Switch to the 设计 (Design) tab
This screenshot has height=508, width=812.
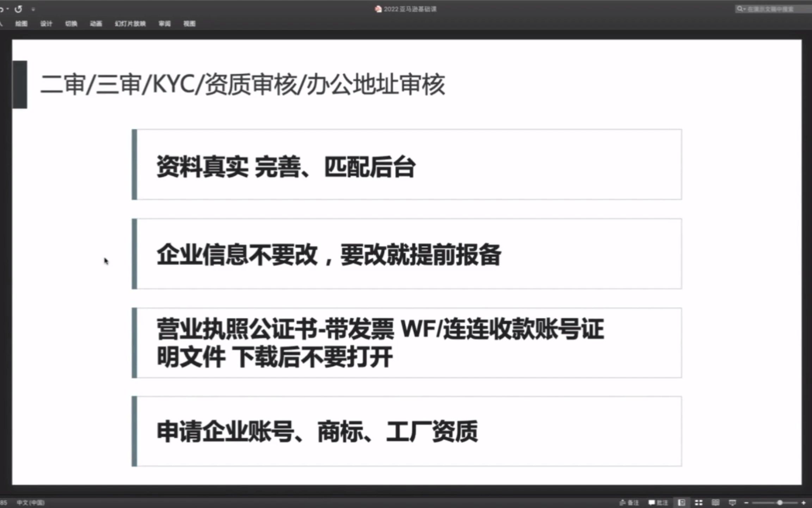[46, 24]
